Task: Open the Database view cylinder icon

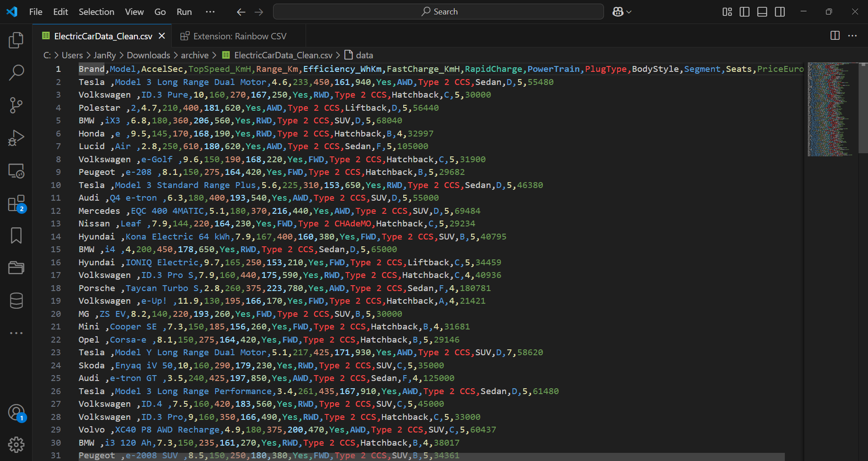Action: 16,301
